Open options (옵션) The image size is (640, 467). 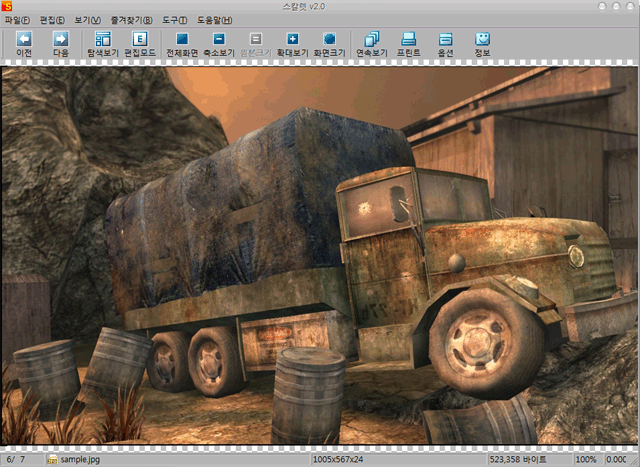[x=445, y=44]
